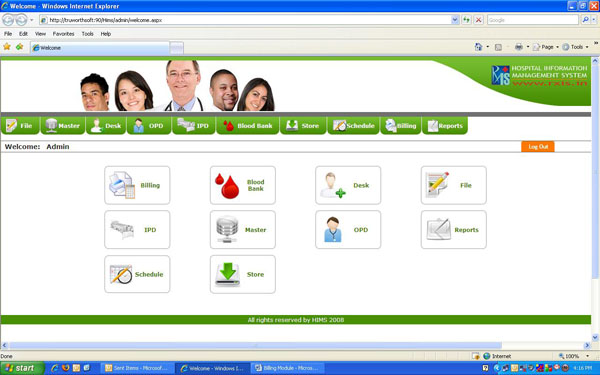Go to Reports in the green navigation bar
The image size is (600, 375).
(x=445, y=126)
